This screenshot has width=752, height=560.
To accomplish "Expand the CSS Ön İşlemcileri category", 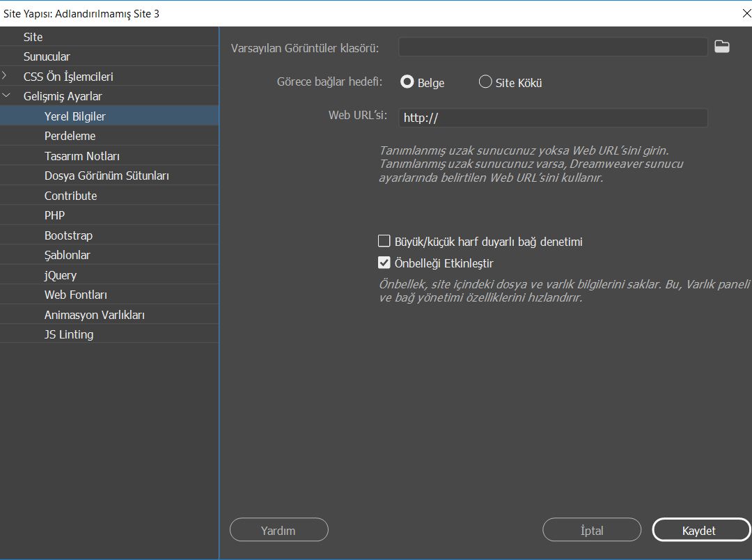I will [x=6, y=76].
